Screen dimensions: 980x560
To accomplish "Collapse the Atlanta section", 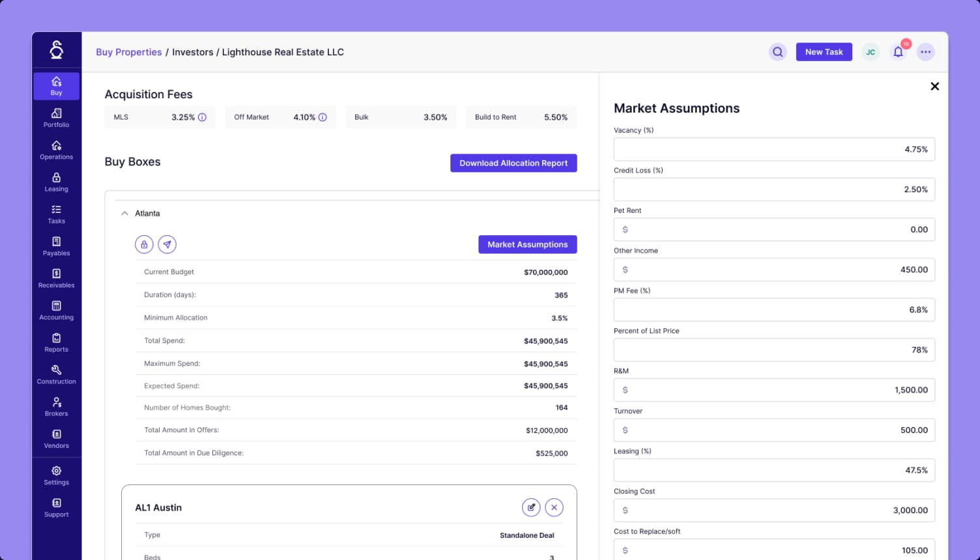I will (124, 213).
